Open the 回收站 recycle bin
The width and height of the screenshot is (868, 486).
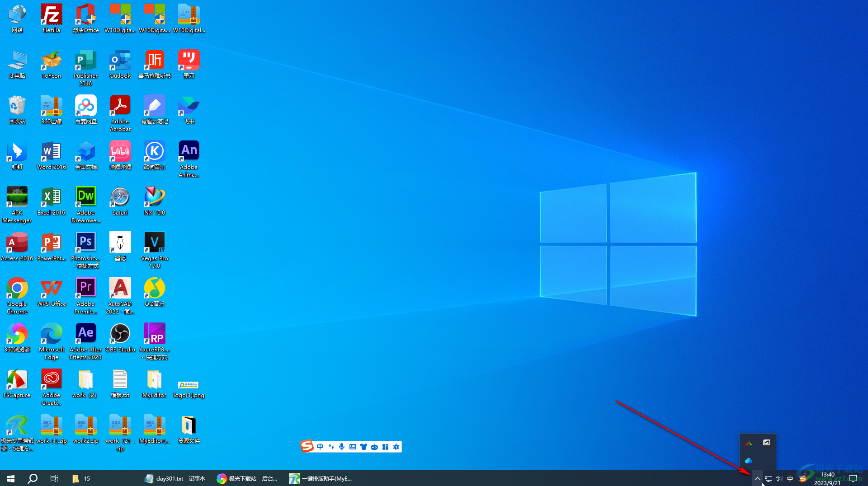coord(17,110)
